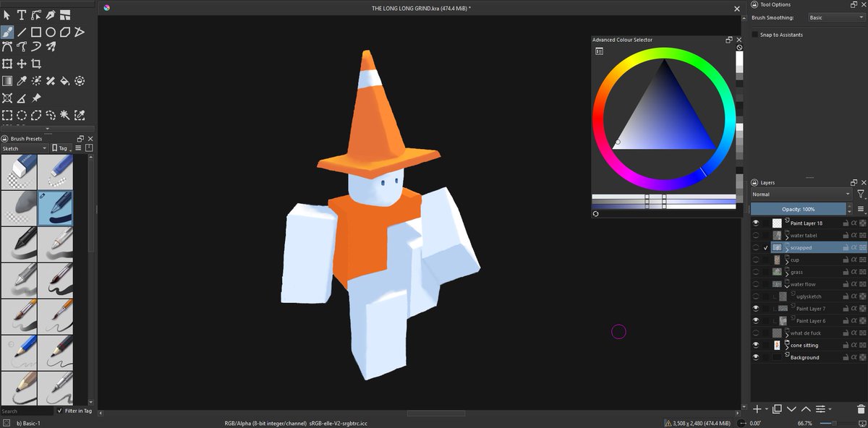Select the Rectangle tool

tap(36, 32)
